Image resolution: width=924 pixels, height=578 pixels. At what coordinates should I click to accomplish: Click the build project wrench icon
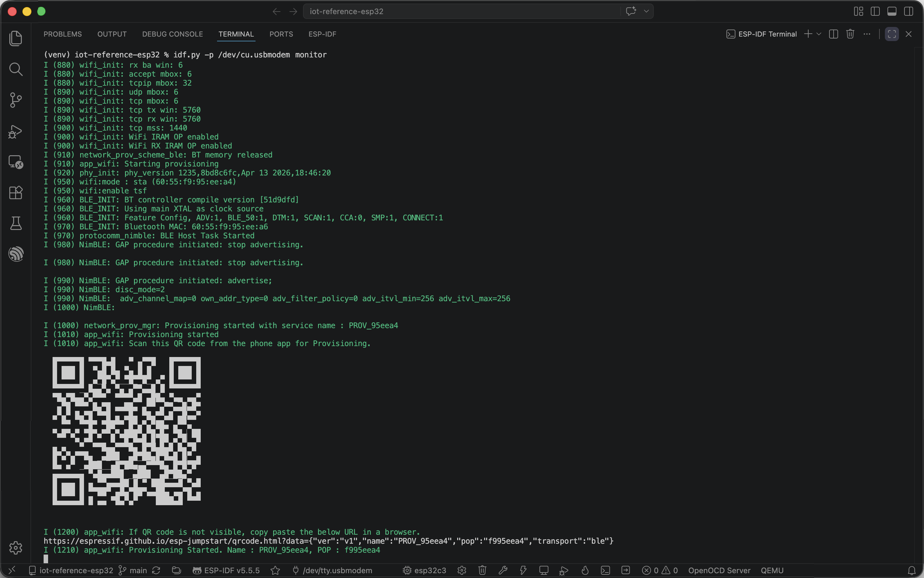coord(503,570)
